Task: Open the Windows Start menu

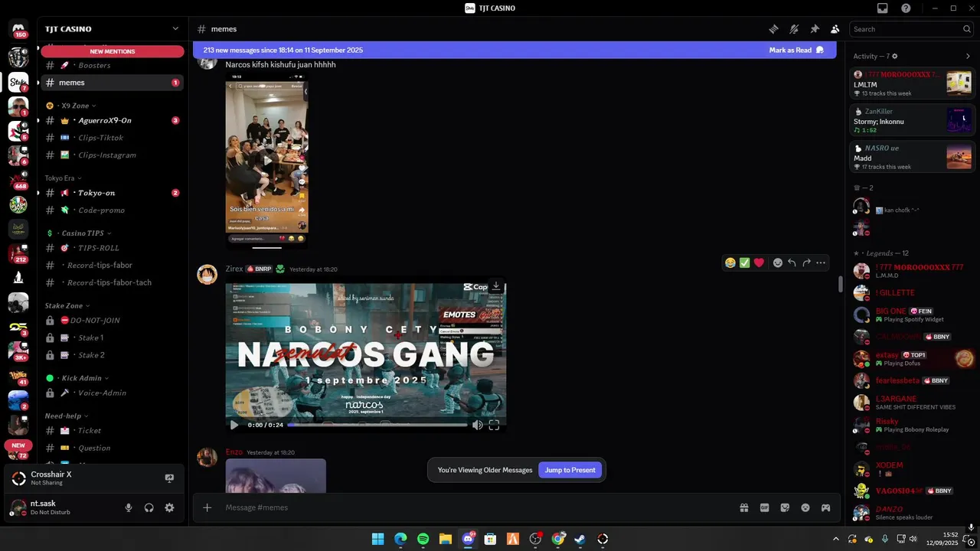Action: 378,539
